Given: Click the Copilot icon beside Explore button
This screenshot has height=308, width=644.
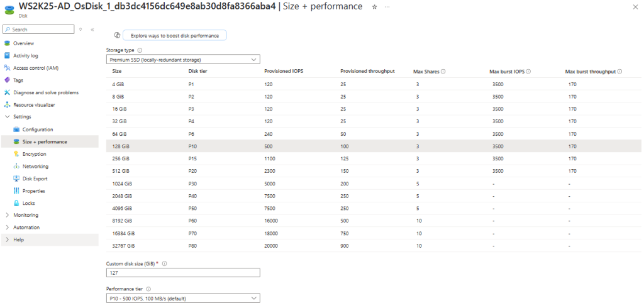Looking at the screenshot, I should pos(117,36).
